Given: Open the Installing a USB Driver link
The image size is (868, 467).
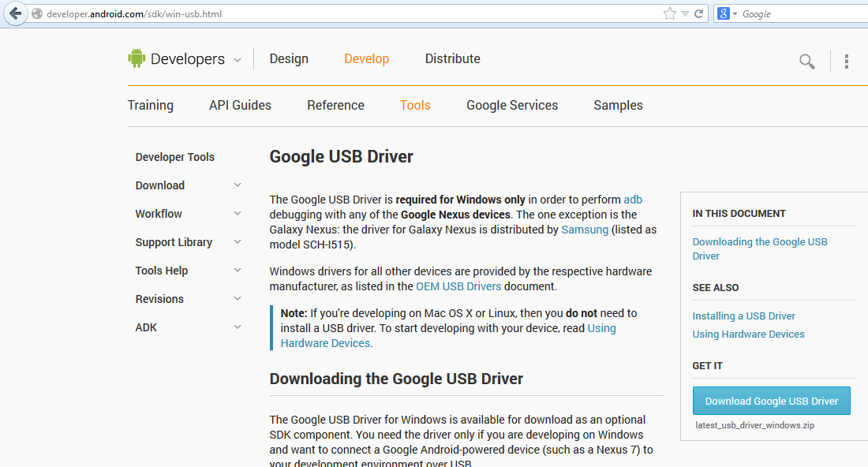Looking at the screenshot, I should point(743,316).
